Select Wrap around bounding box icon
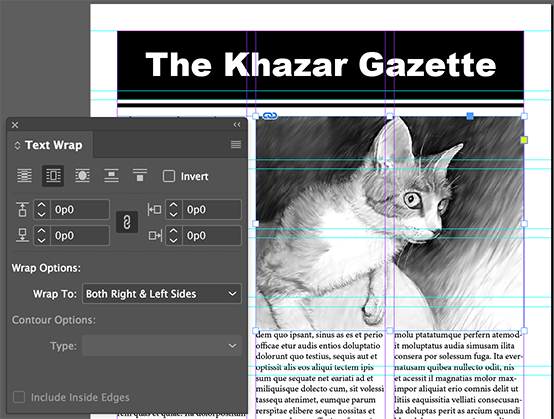554x419 pixels. click(x=53, y=176)
